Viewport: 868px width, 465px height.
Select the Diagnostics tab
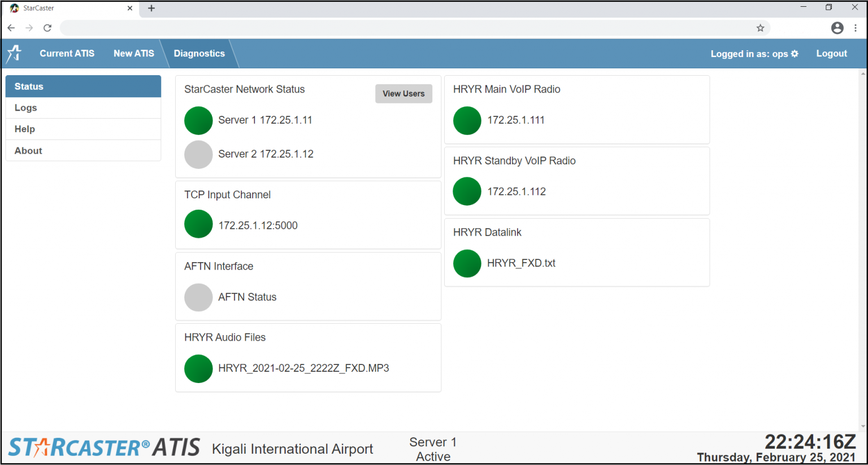pyautogui.click(x=199, y=54)
